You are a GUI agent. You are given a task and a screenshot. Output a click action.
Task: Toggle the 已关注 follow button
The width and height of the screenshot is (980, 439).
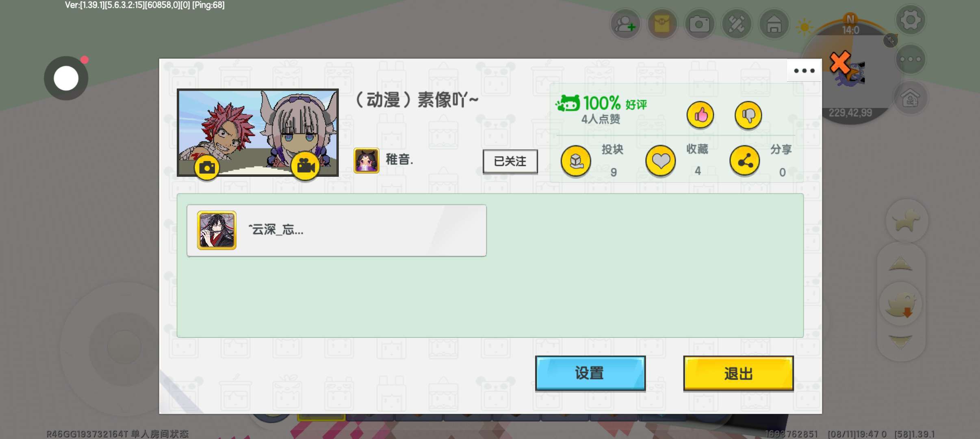[x=510, y=161]
